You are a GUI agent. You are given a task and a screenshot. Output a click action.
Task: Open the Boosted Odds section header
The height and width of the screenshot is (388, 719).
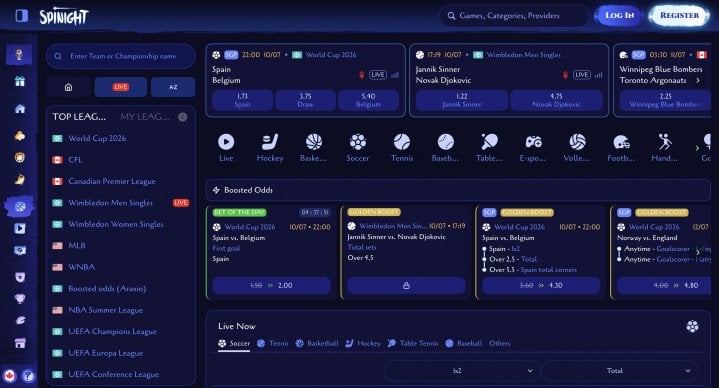(x=458, y=190)
